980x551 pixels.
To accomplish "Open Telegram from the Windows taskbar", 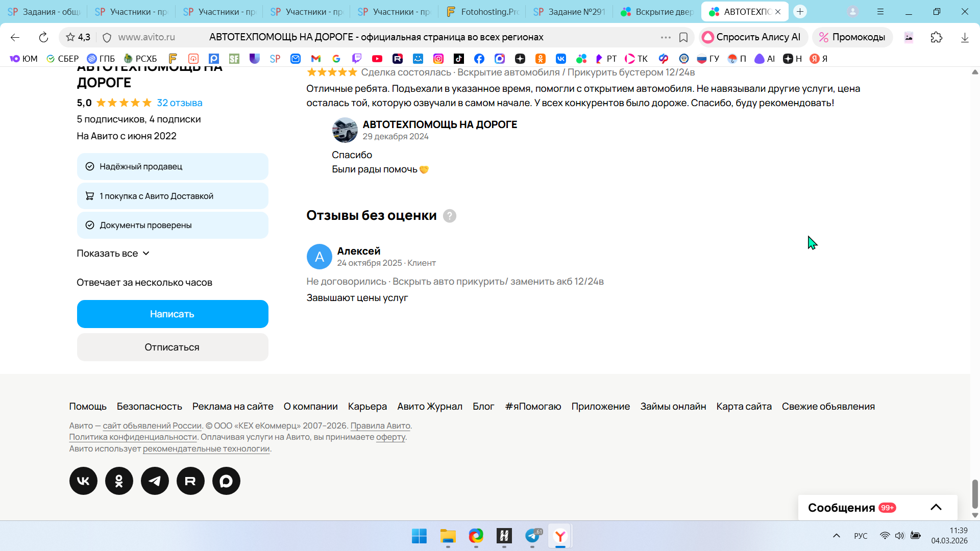I will click(x=532, y=536).
